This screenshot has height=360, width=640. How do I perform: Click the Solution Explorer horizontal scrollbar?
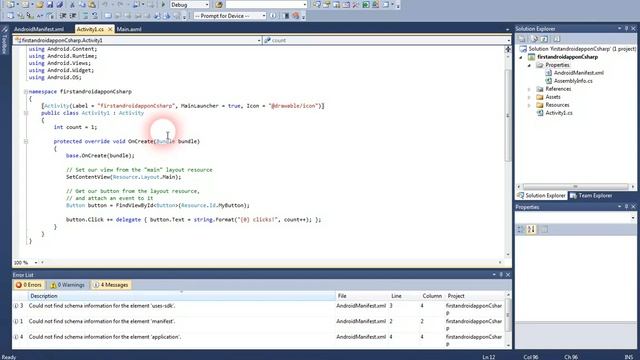(x=576, y=187)
